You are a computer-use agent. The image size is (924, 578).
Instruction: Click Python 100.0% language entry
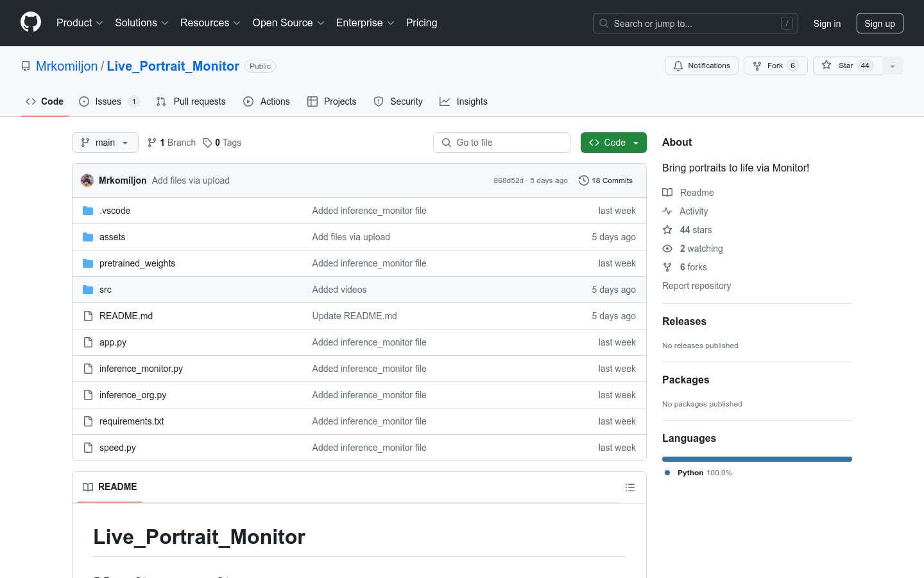(699, 473)
